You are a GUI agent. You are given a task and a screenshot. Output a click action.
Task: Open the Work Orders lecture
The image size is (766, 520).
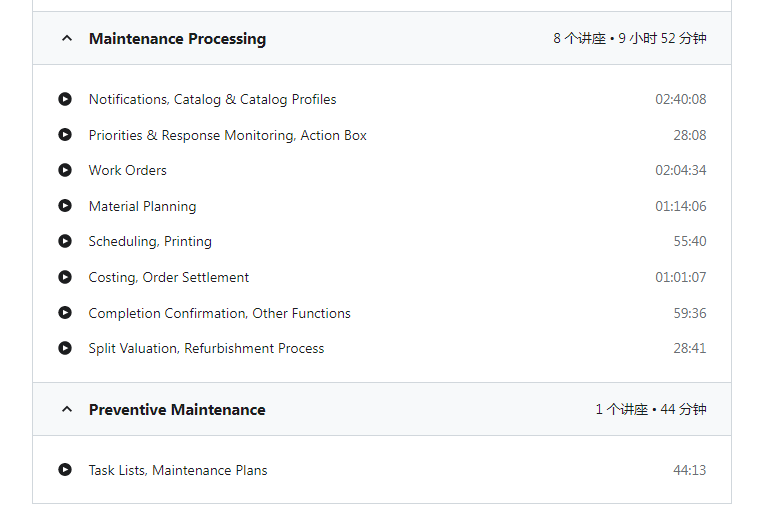pyautogui.click(x=128, y=171)
